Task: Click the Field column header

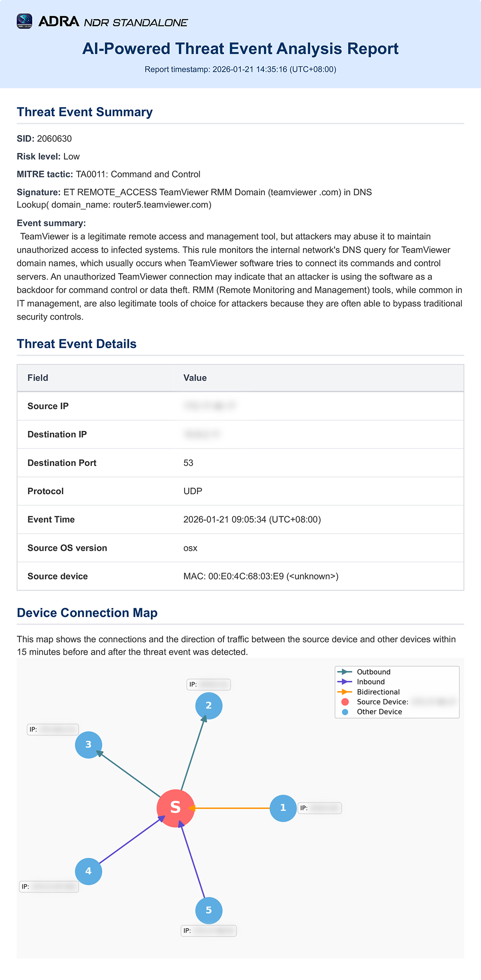Action: [38, 378]
